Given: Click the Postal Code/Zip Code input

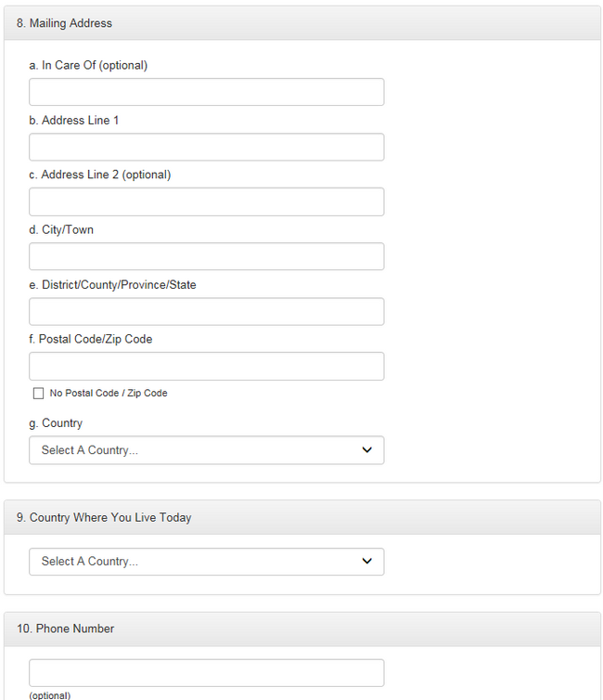Looking at the screenshot, I should (x=206, y=366).
